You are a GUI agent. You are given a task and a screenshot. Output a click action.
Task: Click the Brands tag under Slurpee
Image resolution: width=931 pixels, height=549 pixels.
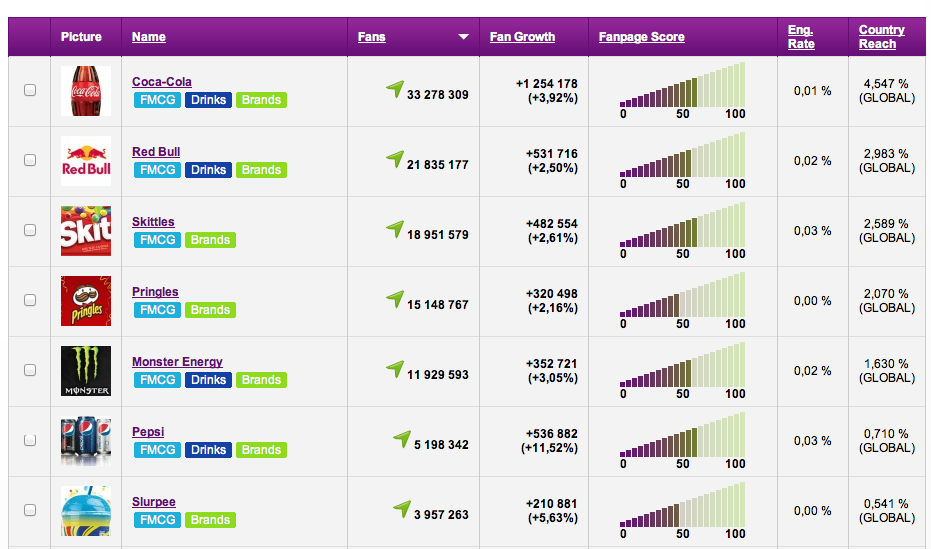pyautogui.click(x=210, y=520)
